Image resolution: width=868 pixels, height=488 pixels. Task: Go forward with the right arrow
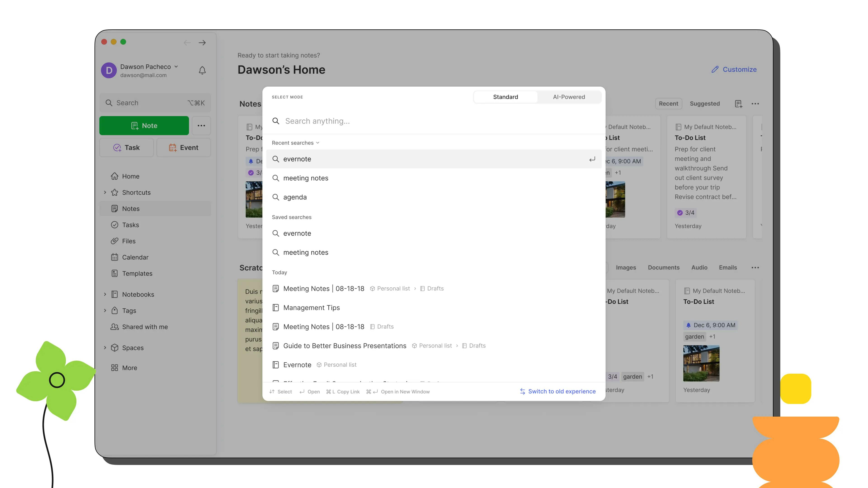pyautogui.click(x=202, y=42)
